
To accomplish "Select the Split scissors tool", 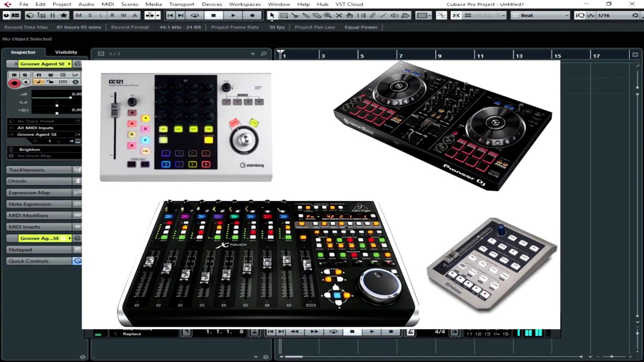I will click(295, 16).
